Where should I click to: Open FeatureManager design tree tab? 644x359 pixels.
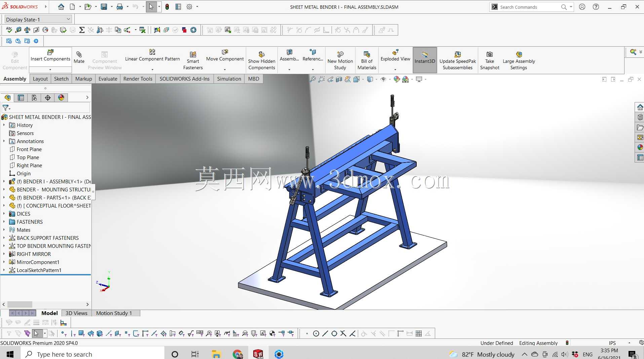pyautogui.click(x=7, y=98)
